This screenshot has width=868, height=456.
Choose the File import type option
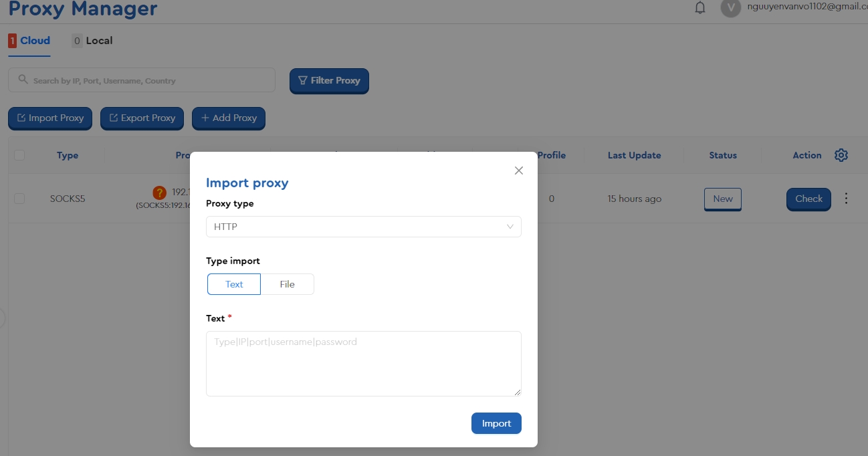pyautogui.click(x=287, y=284)
